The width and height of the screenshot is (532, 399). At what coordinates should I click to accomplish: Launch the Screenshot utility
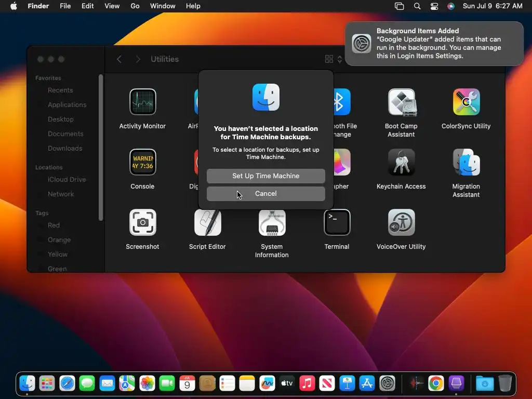142,222
